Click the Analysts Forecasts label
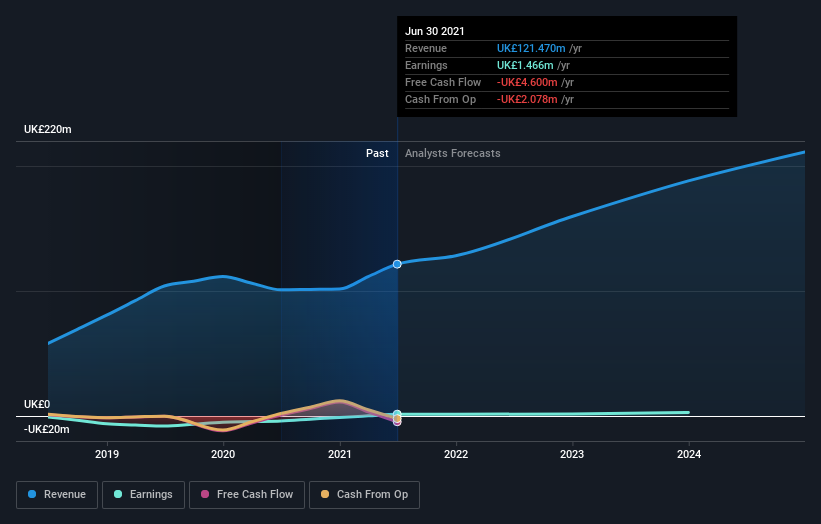The image size is (821, 524). tap(452, 153)
